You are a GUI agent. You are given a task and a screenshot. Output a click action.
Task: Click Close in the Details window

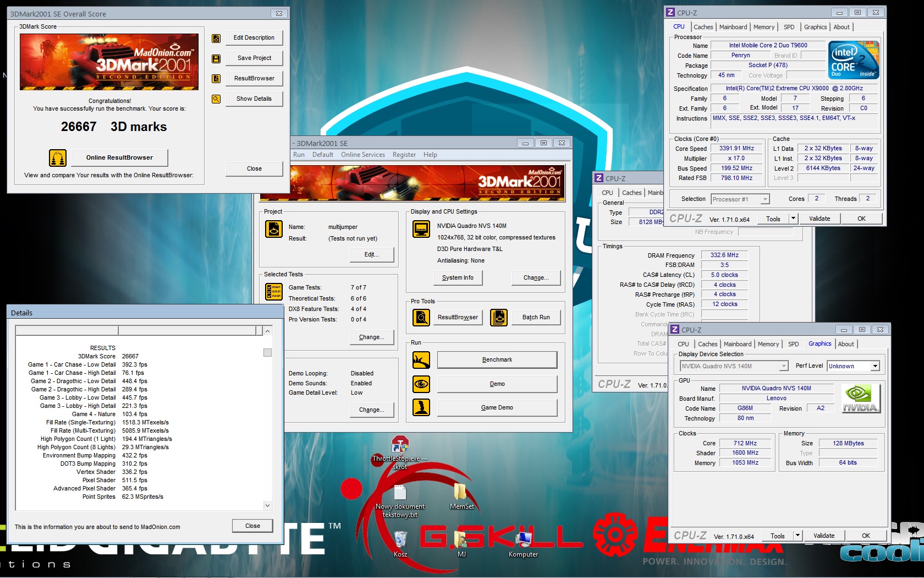point(253,526)
